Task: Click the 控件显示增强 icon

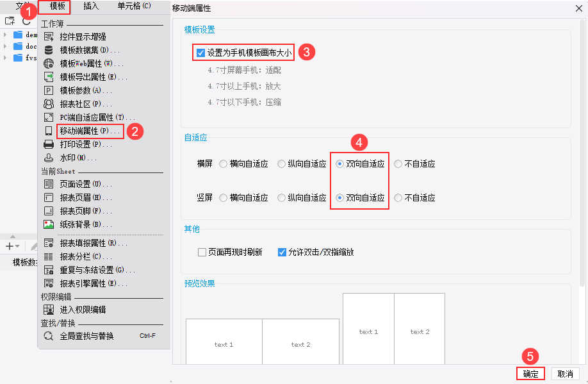Action: coord(49,37)
